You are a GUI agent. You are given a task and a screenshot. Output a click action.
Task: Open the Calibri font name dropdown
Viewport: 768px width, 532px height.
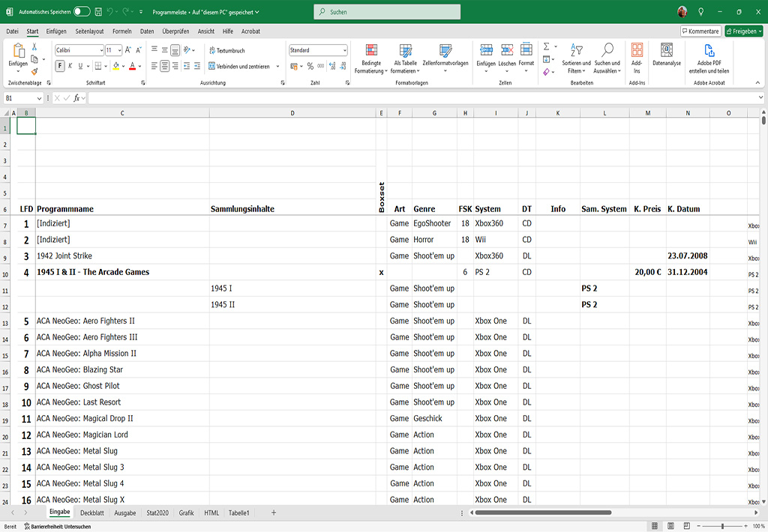point(100,50)
